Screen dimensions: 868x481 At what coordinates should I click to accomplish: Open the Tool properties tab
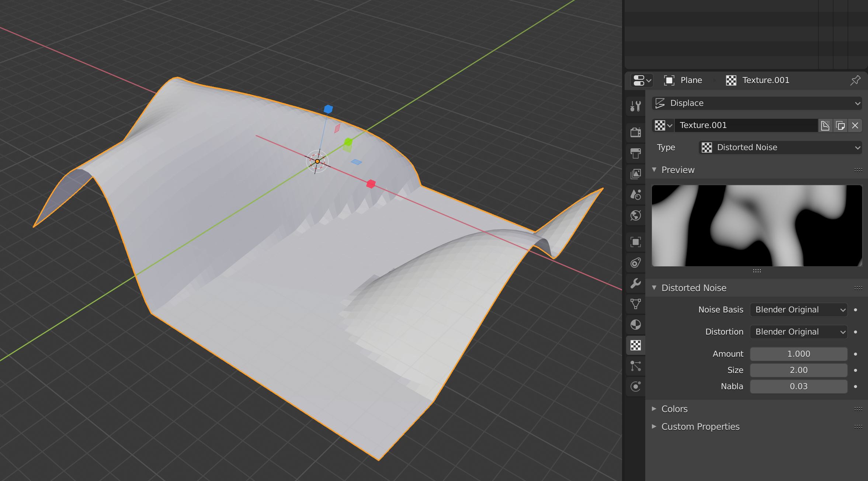635,107
